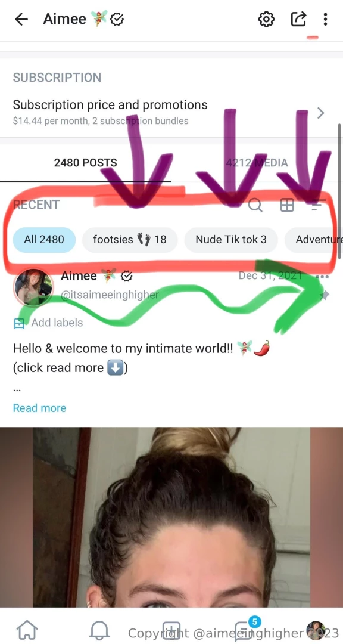The height and width of the screenshot is (644, 343).
Task: Switch to 2480 POSTS tab
Action: pos(85,163)
